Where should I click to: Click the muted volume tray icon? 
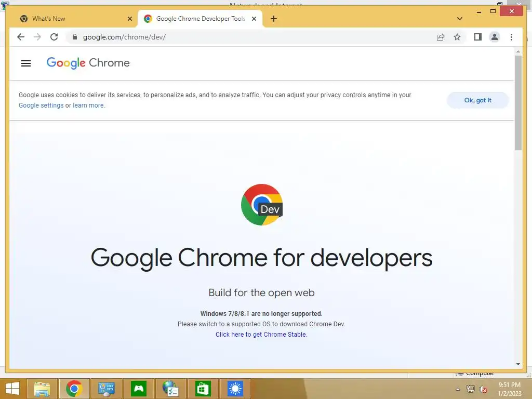483,389
